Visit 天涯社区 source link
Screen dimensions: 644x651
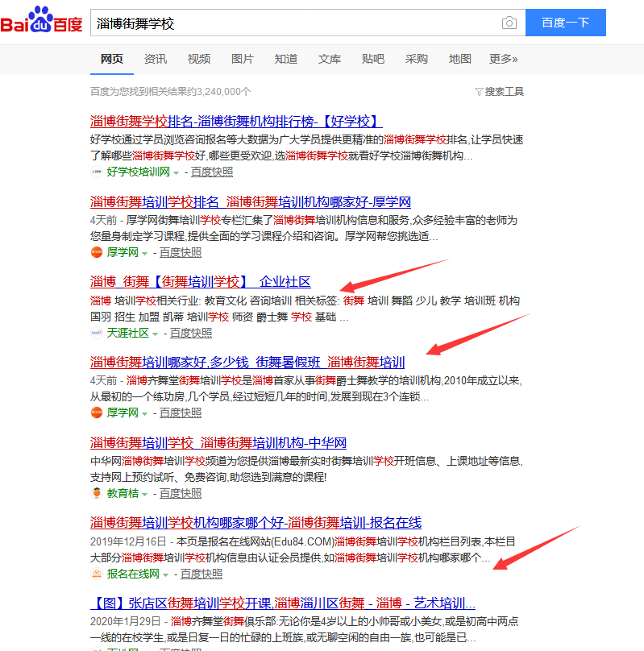tap(128, 333)
